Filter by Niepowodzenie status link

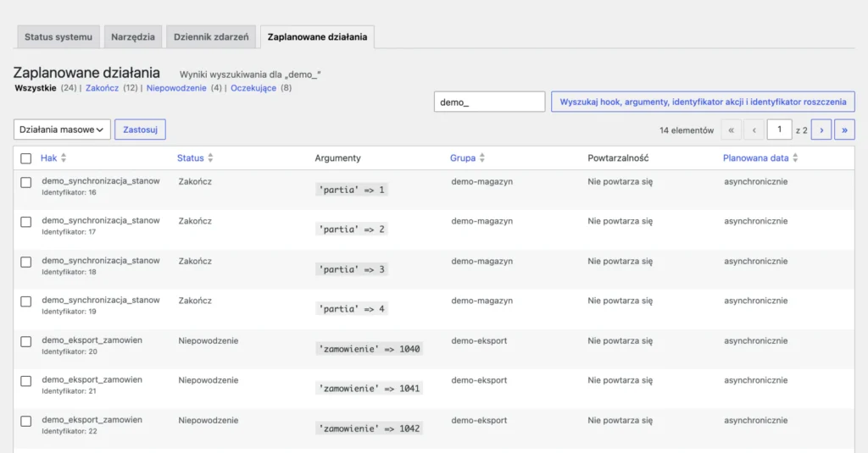pyautogui.click(x=176, y=88)
